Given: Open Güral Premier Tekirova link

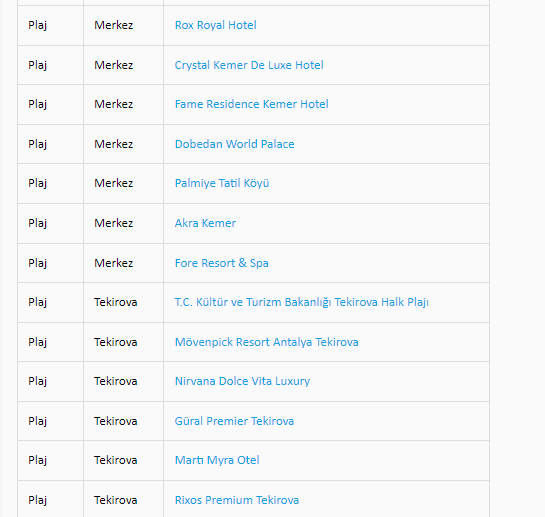Looking at the screenshot, I should pyautogui.click(x=234, y=421).
